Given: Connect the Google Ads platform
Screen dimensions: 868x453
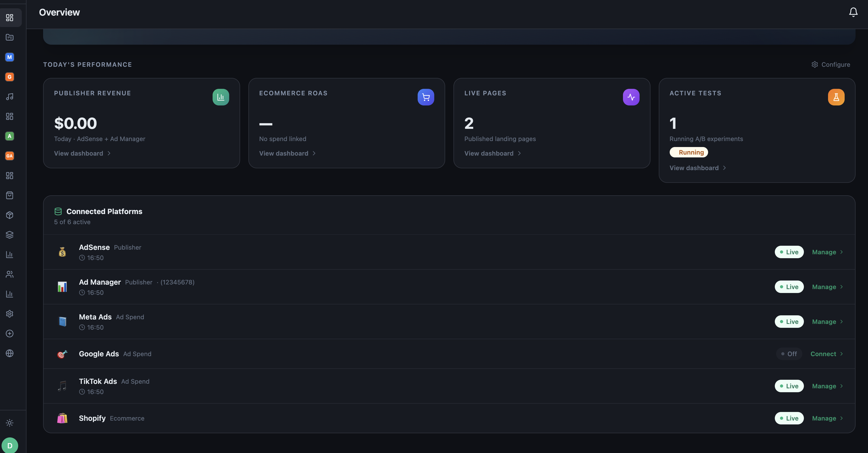Looking at the screenshot, I should [827, 354].
